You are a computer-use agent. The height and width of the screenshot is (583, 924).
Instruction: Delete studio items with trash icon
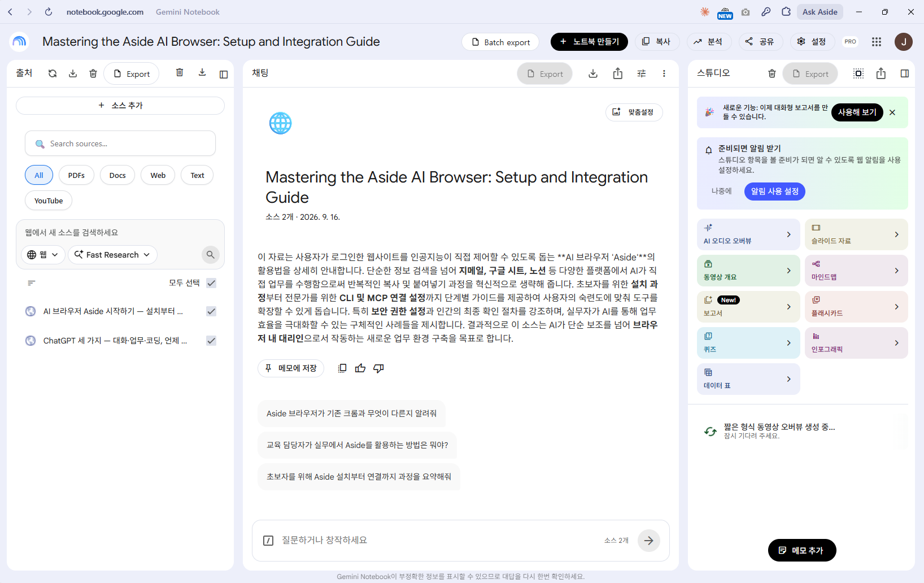[772, 73]
